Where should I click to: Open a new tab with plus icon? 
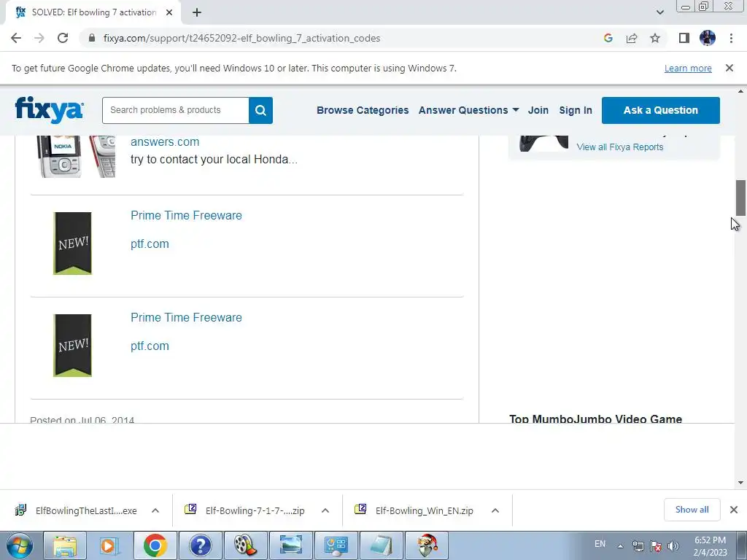tap(197, 12)
